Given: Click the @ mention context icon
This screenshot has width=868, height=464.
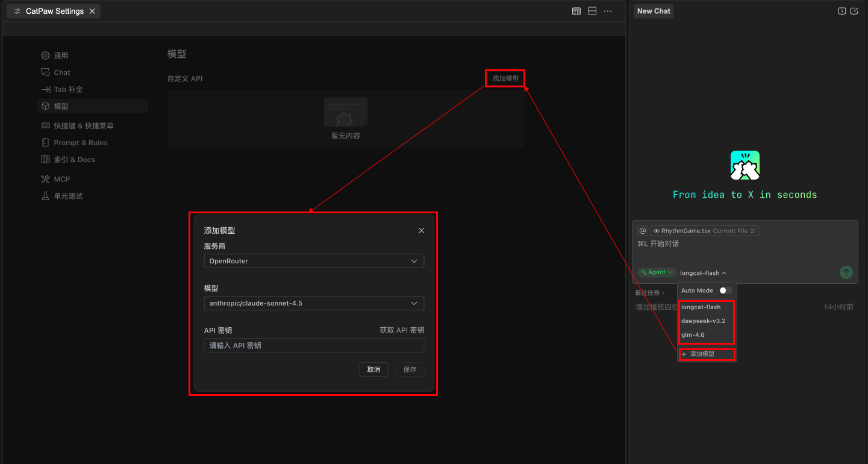Looking at the screenshot, I should tap(643, 231).
